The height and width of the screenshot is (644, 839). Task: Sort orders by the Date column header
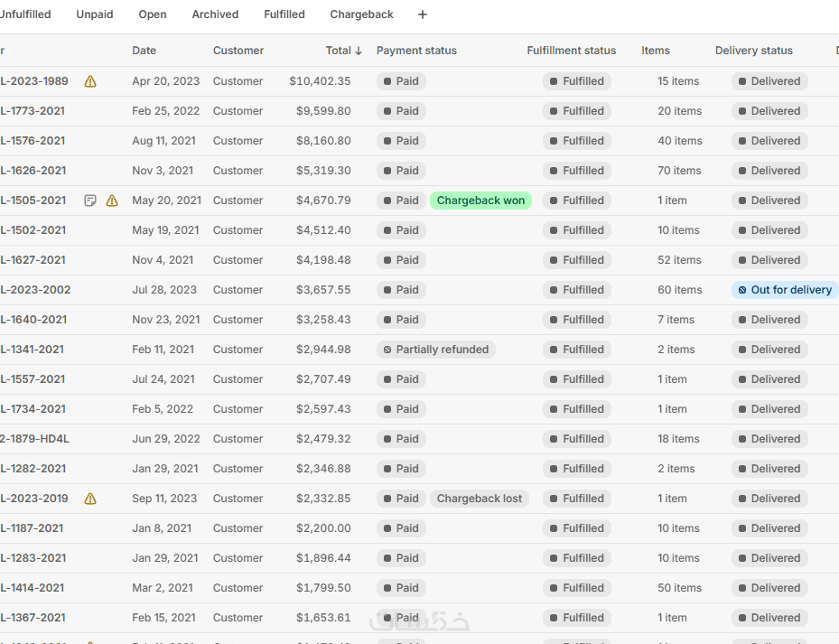(x=144, y=51)
